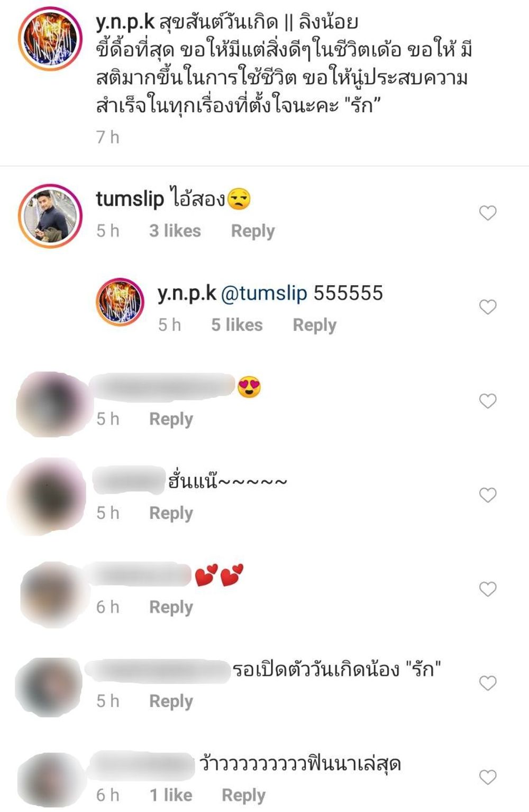Like the รอเปิดตัววันเกิดน้อง comment

pyautogui.click(x=487, y=683)
